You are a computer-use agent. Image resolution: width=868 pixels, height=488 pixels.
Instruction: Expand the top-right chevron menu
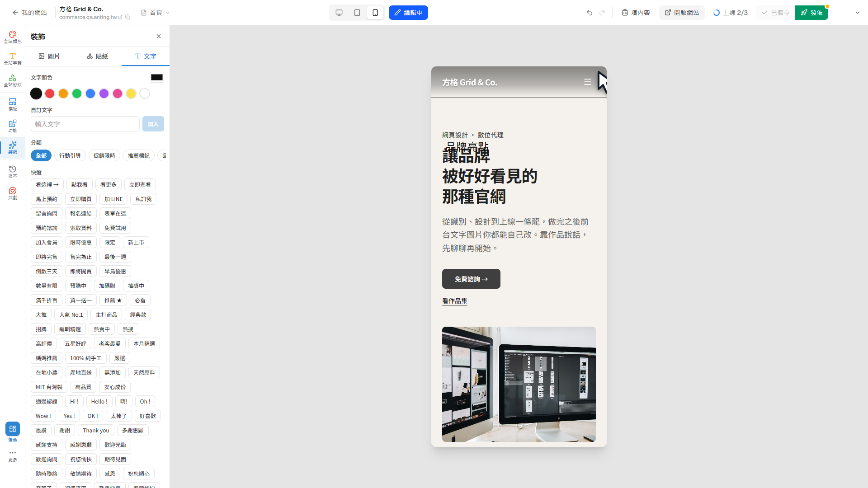(858, 13)
